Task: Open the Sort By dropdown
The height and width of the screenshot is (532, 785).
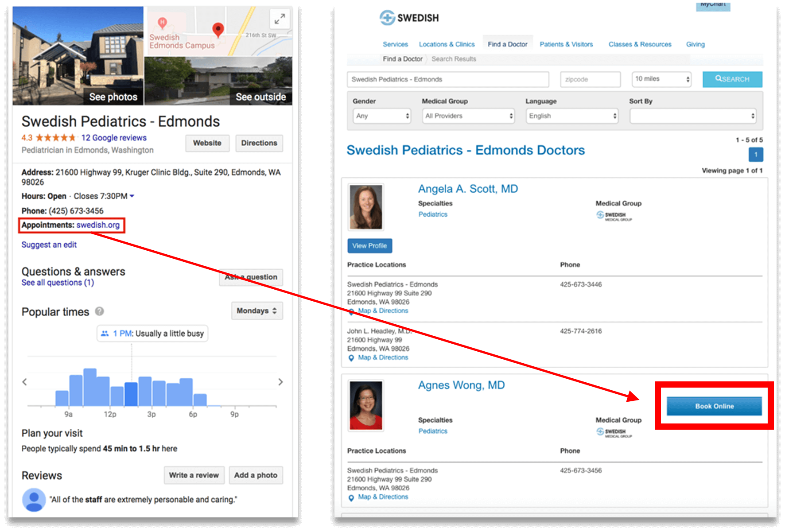Action: [x=693, y=116]
